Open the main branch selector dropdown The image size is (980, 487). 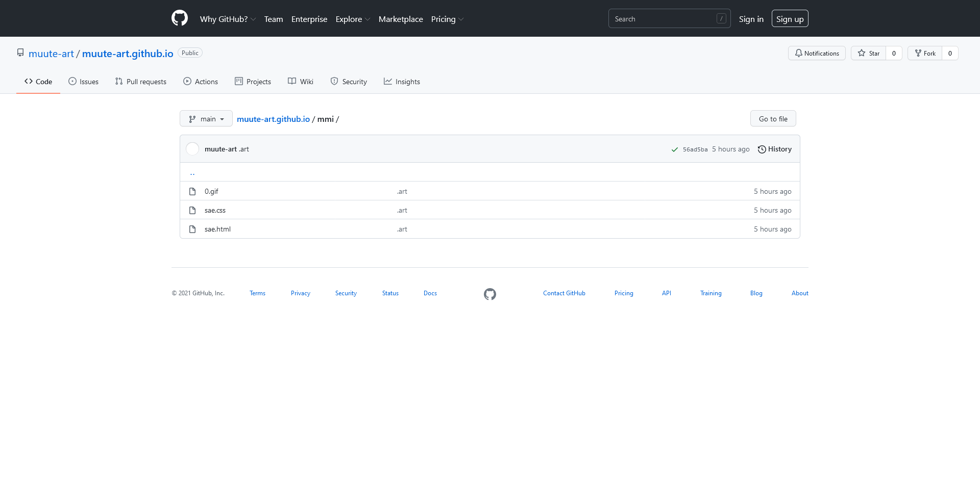click(x=206, y=119)
